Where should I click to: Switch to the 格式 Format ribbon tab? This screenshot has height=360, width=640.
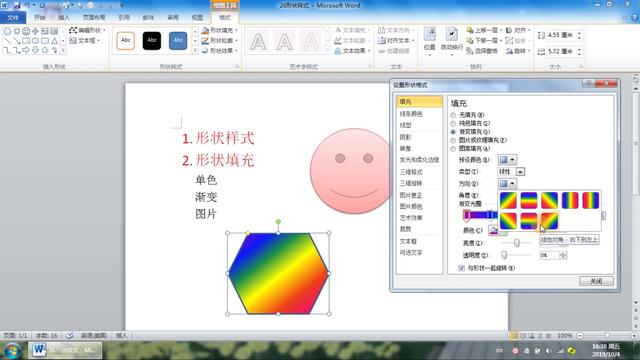pyautogui.click(x=224, y=18)
